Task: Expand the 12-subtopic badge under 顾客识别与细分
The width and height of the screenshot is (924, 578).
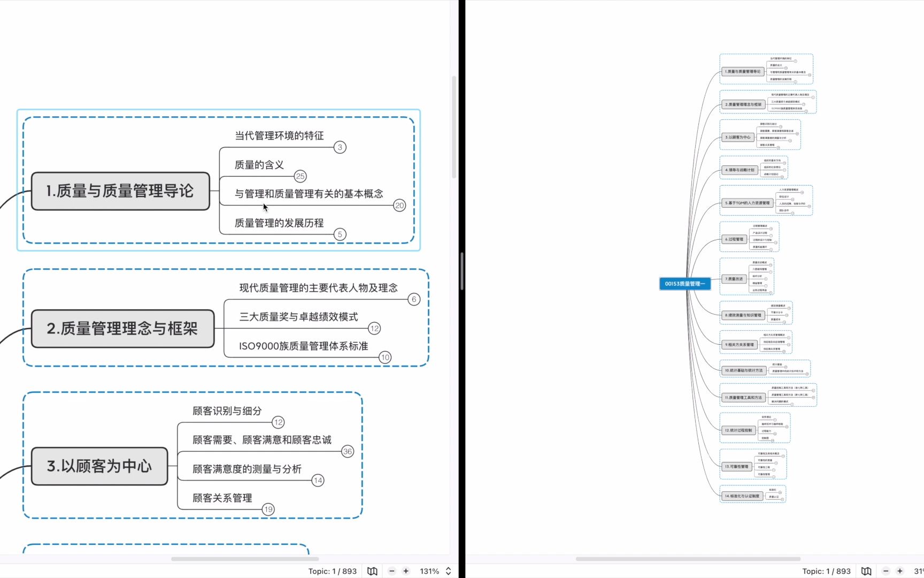Action: point(278,422)
